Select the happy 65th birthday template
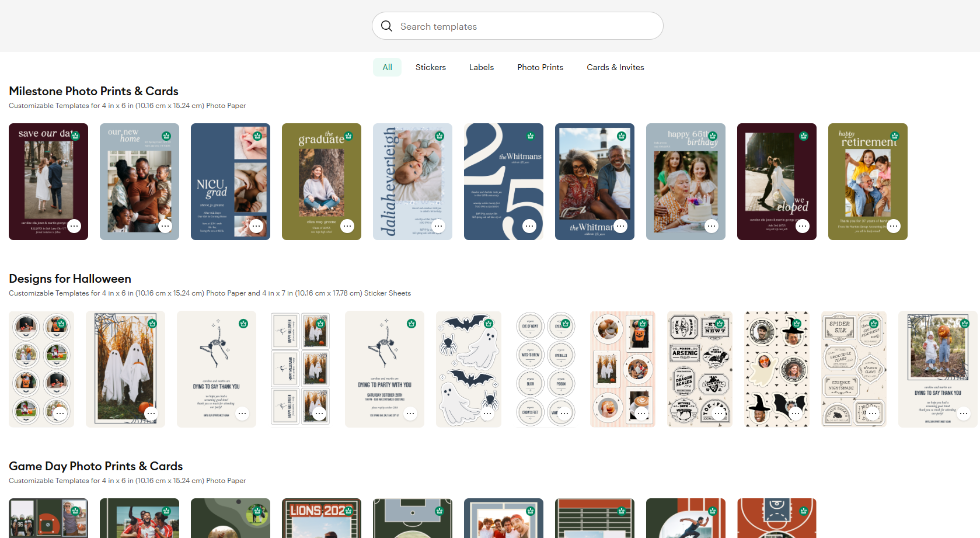This screenshot has height=538, width=980. (x=686, y=182)
